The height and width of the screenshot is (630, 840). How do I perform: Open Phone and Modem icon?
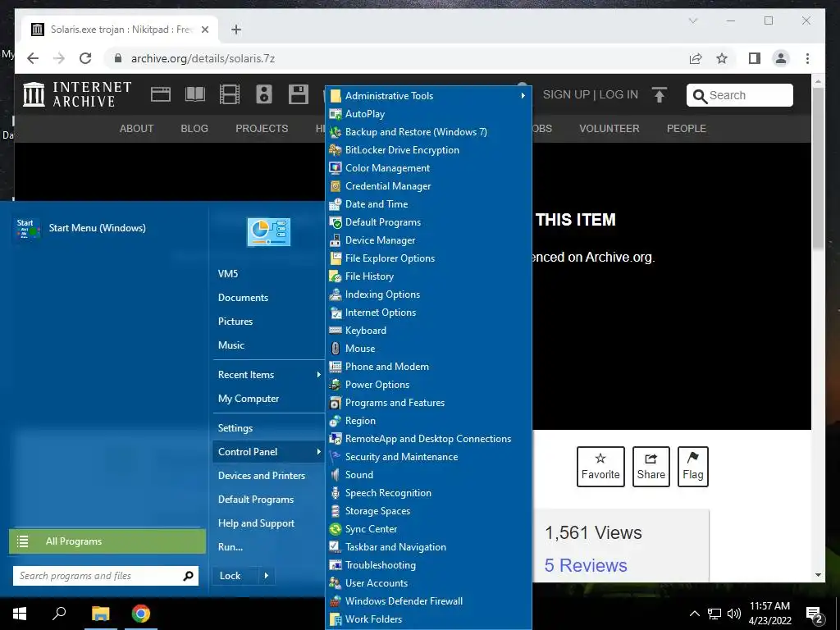pyautogui.click(x=336, y=367)
